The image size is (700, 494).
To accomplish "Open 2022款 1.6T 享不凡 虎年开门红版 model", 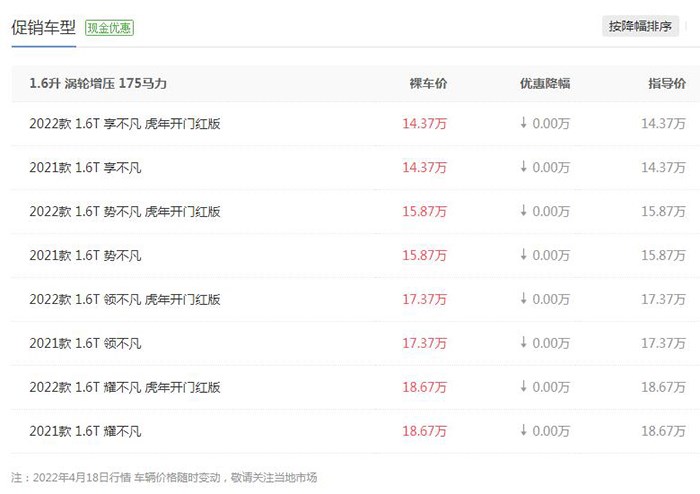I will pyautogui.click(x=125, y=124).
